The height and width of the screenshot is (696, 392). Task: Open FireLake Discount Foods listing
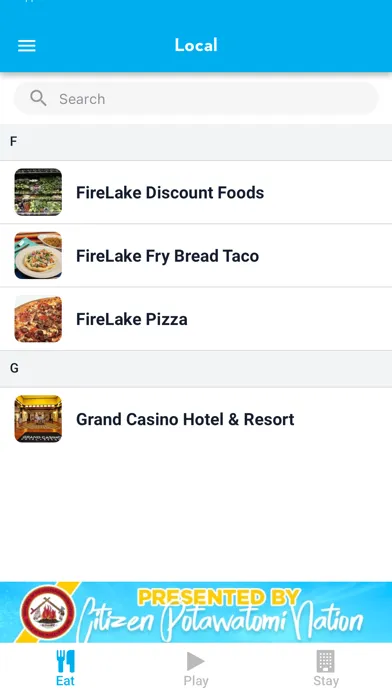[196, 192]
